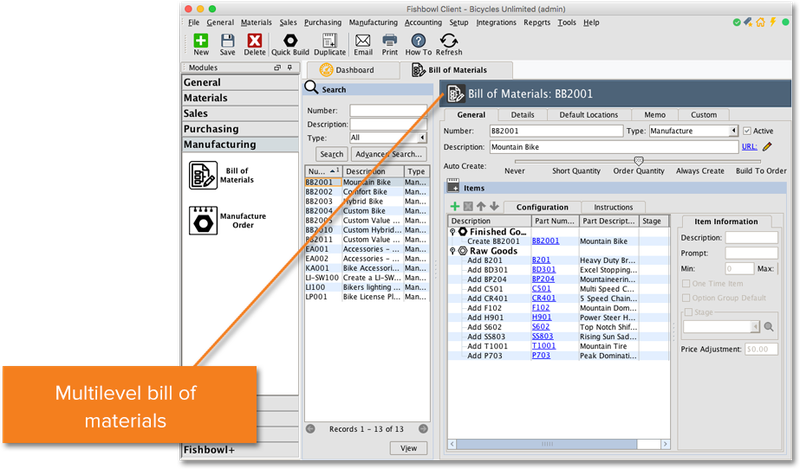Screen dimensions: 800x469
Task: Toggle the Stage checkbox
Action: tap(688, 312)
